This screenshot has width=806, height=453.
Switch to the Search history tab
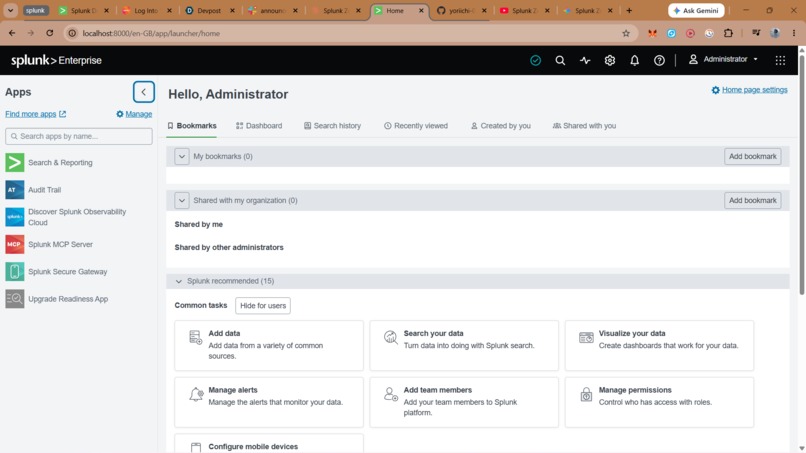(332, 125)
